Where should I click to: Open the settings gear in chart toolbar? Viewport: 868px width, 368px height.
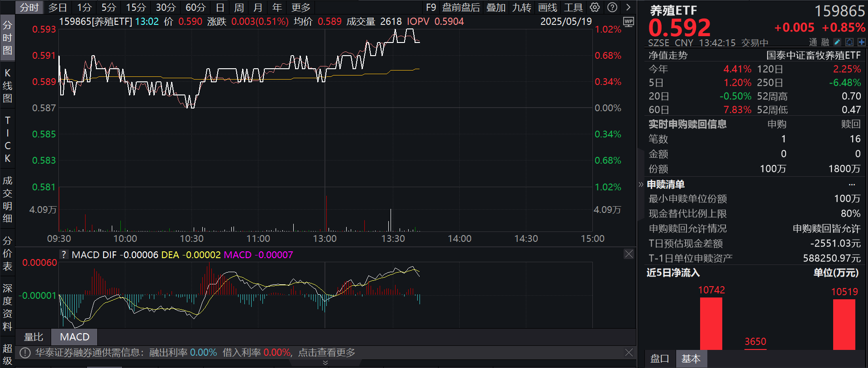pyautogui.click(x=595, y=7)
